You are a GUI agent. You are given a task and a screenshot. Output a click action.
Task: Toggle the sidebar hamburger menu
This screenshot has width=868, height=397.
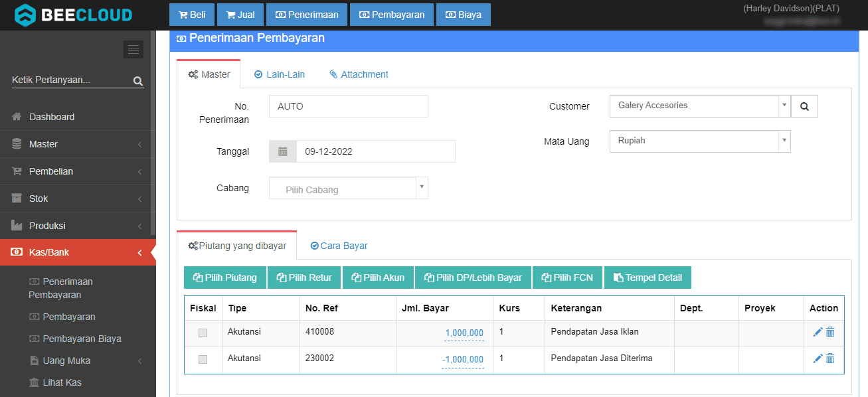coord(133,49)
